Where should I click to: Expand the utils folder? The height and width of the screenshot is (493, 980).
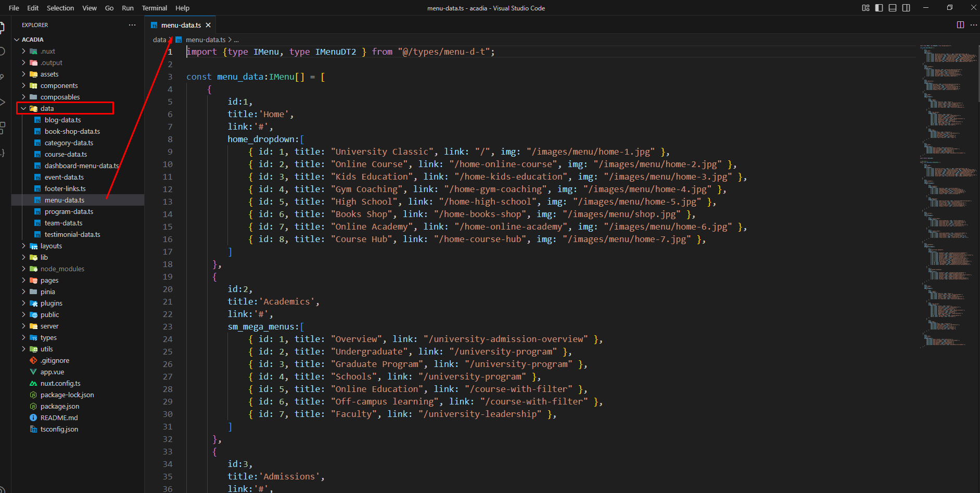[x=78, y=349]
